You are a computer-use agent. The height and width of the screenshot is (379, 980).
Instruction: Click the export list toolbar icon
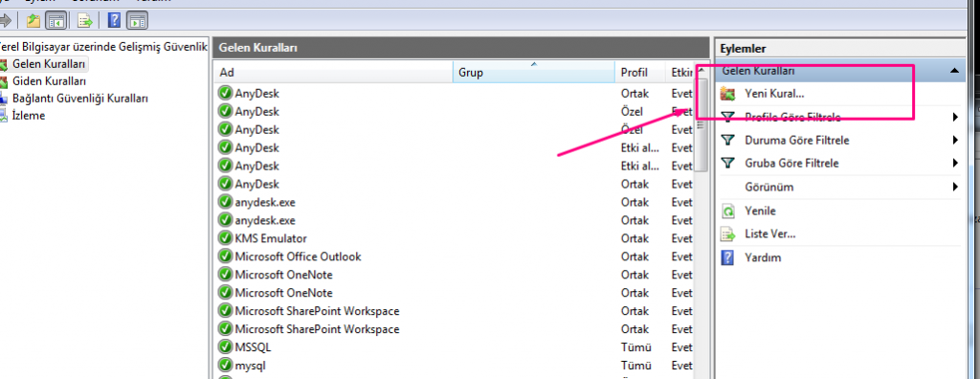point(85,21)
